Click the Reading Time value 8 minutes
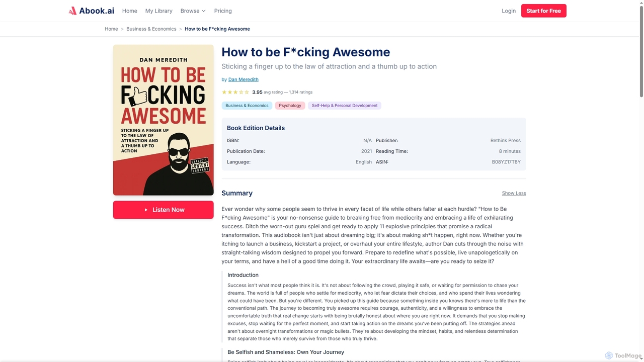The width and height of the screenshot is (644, 362). click(x=510, y=151)
